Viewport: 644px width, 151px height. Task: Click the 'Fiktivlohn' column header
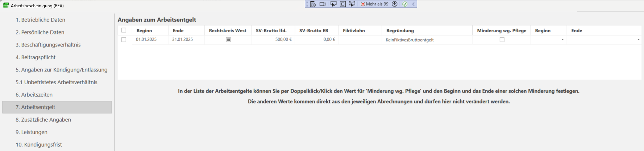click(360, 30)
